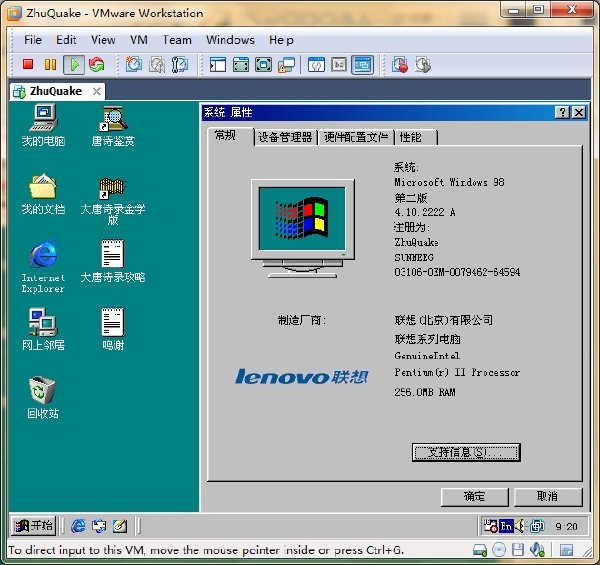Viewport: 600px width, 565px height.
Task: Click the Pentium(r) II Processor text
Action: click(457, 372)
